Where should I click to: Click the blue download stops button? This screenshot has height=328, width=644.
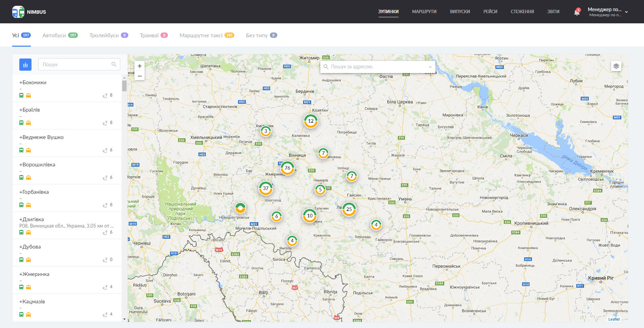25,65
